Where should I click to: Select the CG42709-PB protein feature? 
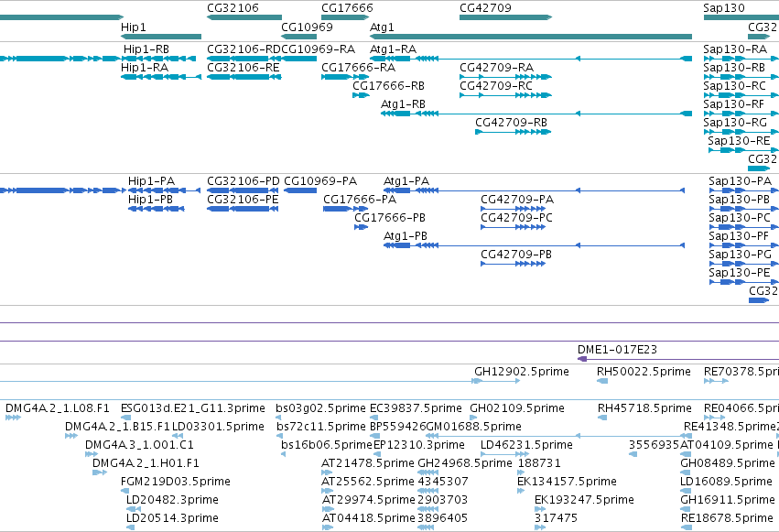point(513,264)
